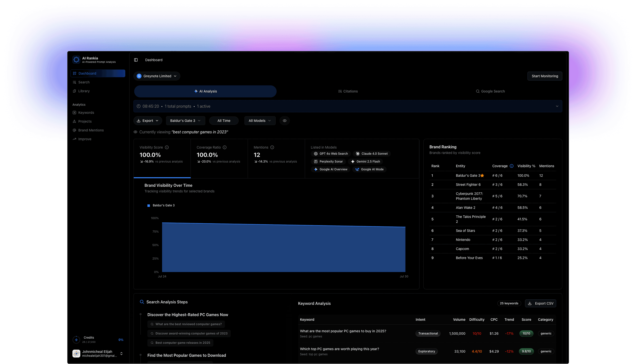
Task: Click the Johnmicheal Elijah avatar
Action: pos(76,353)
